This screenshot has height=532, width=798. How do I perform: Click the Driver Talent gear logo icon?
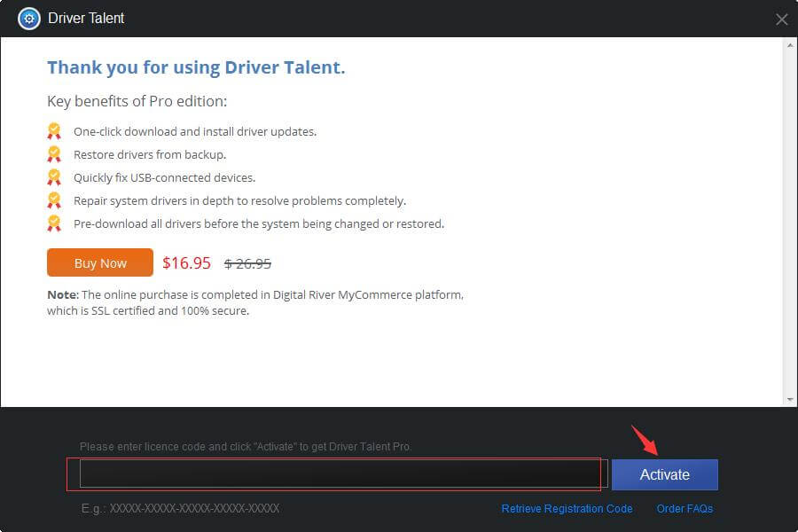coord(29,19)
